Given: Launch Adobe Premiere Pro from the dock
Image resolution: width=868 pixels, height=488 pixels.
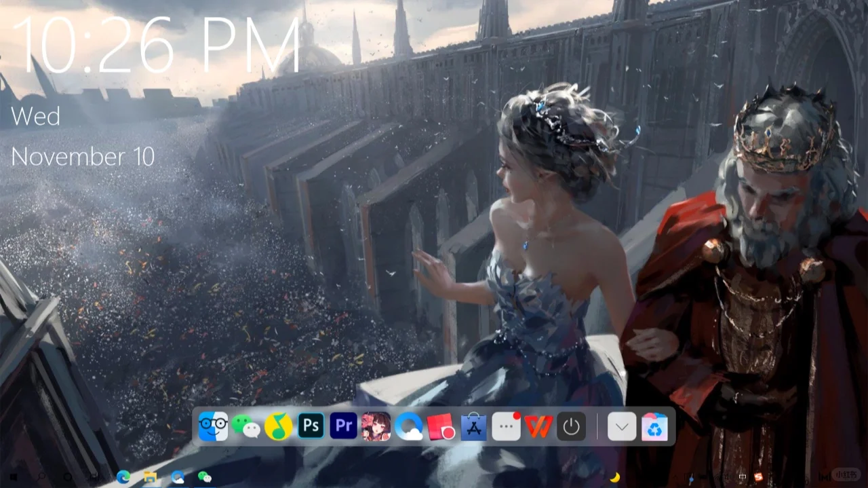Looking at the screenshot, I should (x=343, y=426).
